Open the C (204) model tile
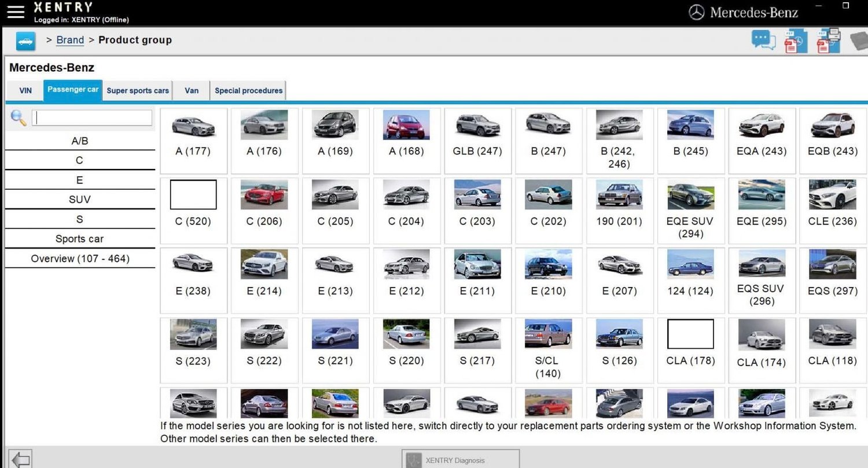 click(x=406, y=211)
